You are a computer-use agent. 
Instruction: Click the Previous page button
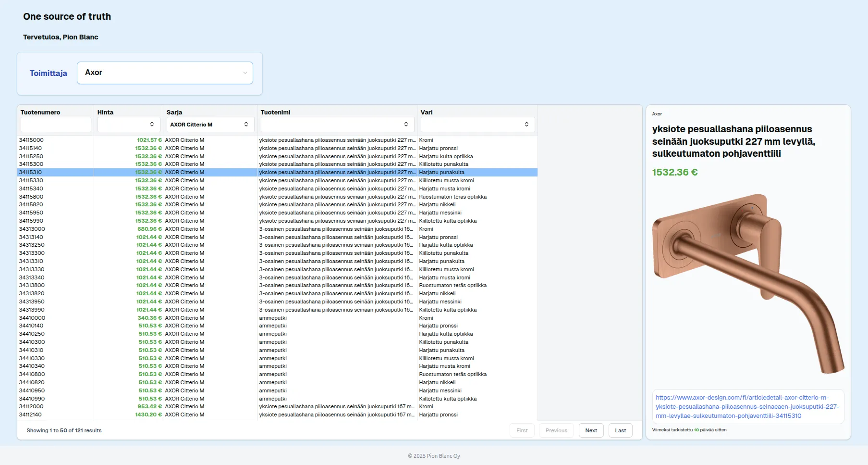point(556,430)
